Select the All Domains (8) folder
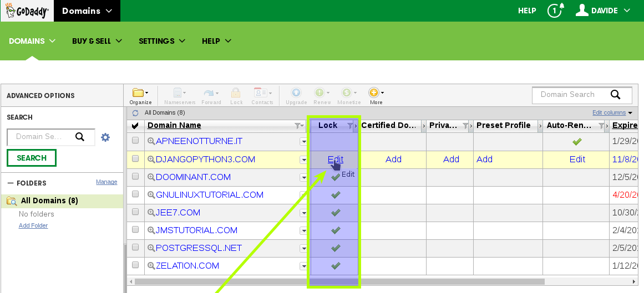 [62, 201]
